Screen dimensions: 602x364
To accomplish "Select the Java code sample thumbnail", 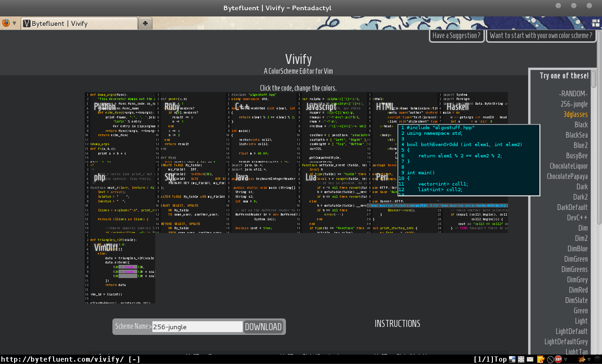I will pos(261,198).
